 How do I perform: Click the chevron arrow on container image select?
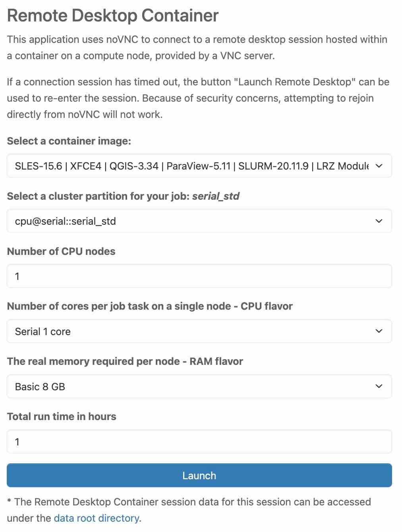[x=379, y=166]
